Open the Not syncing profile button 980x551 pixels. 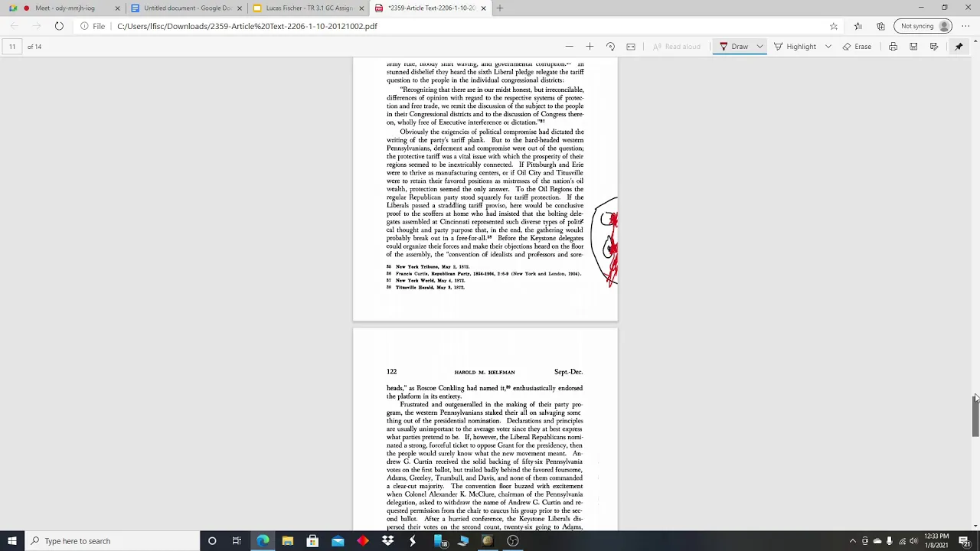(923, 26)
